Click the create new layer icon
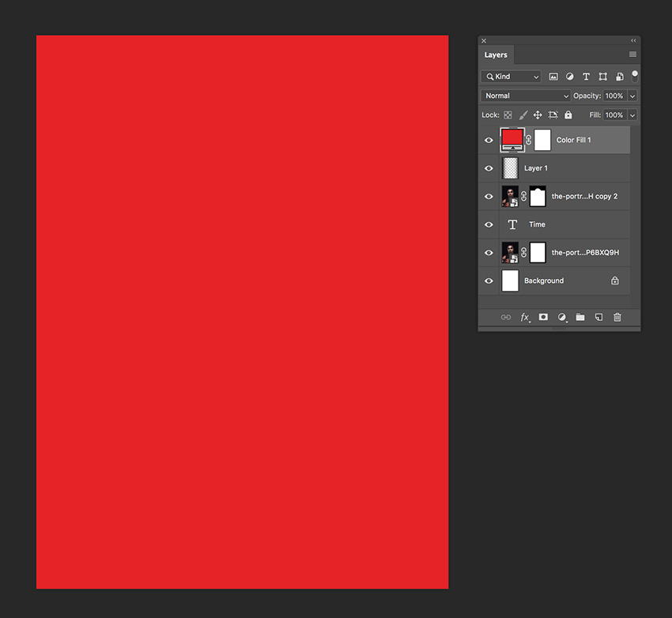This screenshot has height=618, width=672. (598, 317)
